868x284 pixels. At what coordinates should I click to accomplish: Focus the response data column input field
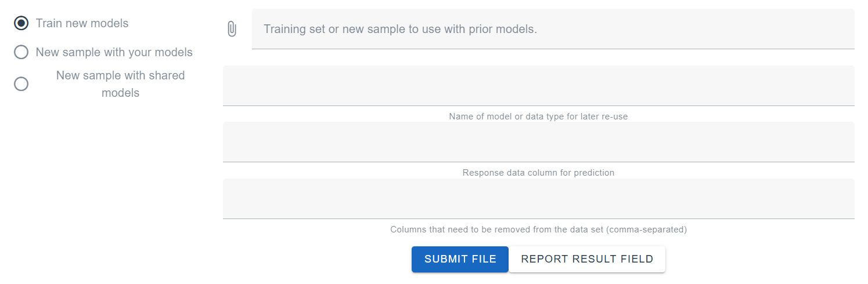pyautogui.click(x=539, y=142)
